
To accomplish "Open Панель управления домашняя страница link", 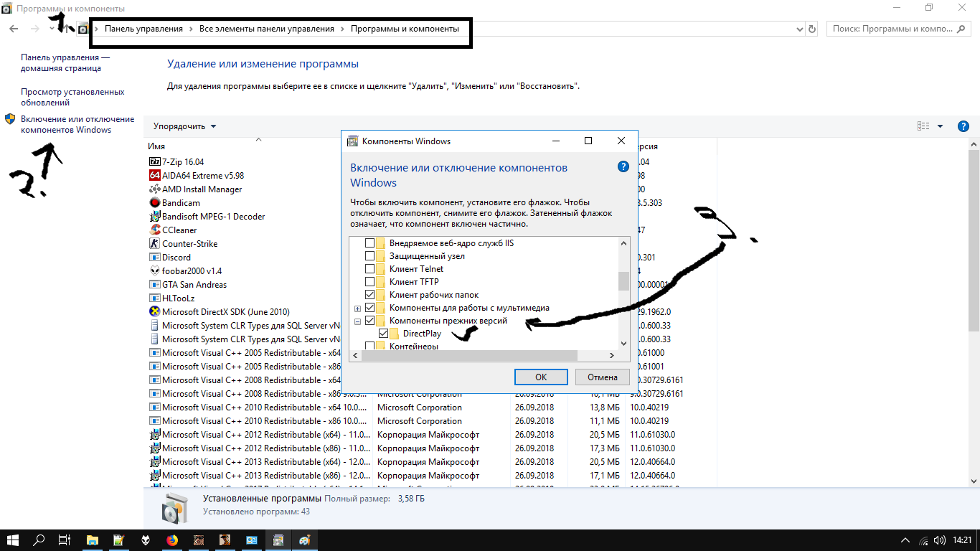I will coord(65,63).
